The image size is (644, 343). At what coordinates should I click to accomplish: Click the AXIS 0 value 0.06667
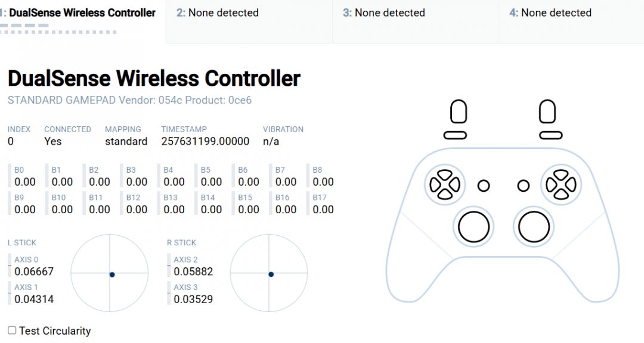point(34,272)
